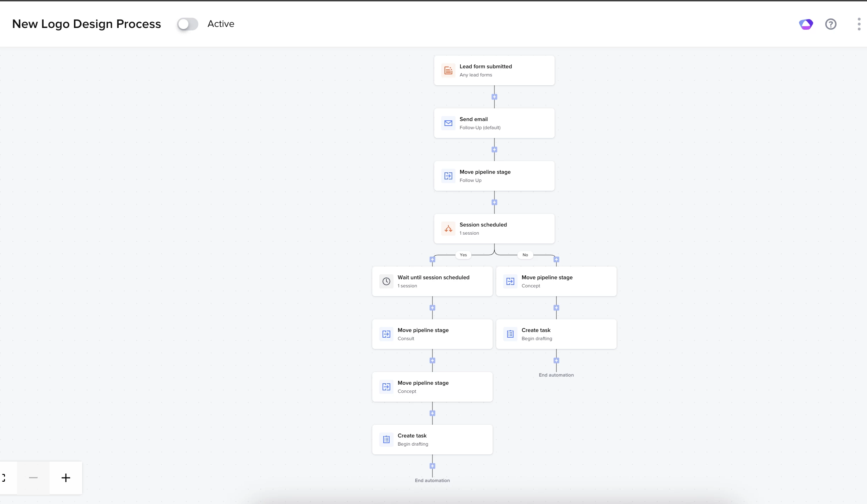Screen dimensions: 867x504
Task: Click the zoom in plus button
Action: point(66,478)
